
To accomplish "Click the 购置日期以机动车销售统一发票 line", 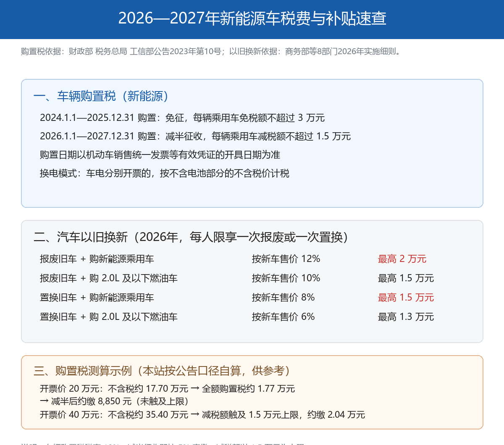I will [x=160, y=155].
